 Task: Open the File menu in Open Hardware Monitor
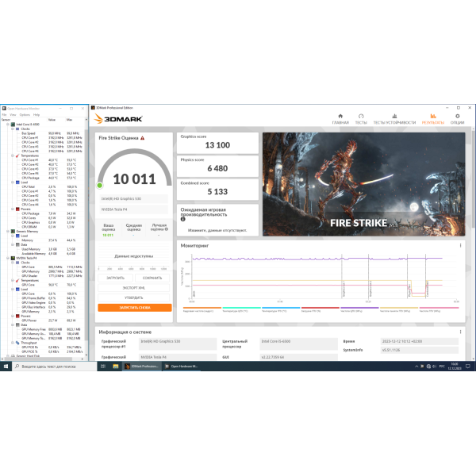pyautogui.click(x=4, y=115)
